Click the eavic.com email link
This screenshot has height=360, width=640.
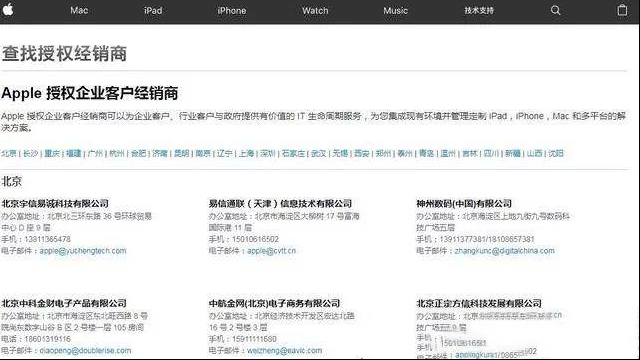[284, 350]
